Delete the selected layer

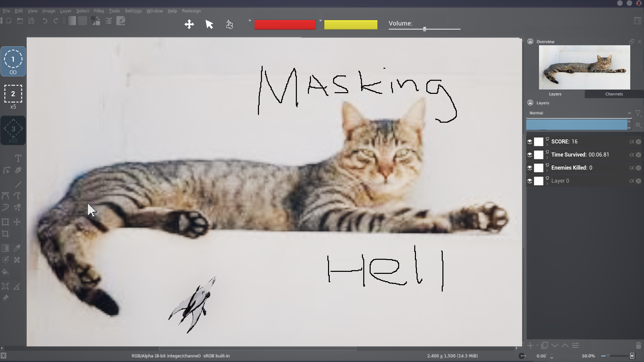coord(638,346)
